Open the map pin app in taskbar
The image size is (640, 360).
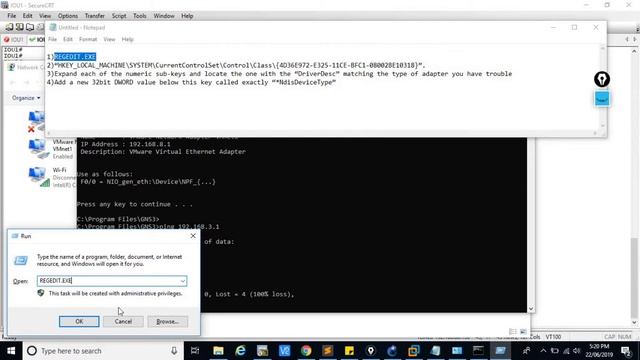click(371, 351)
